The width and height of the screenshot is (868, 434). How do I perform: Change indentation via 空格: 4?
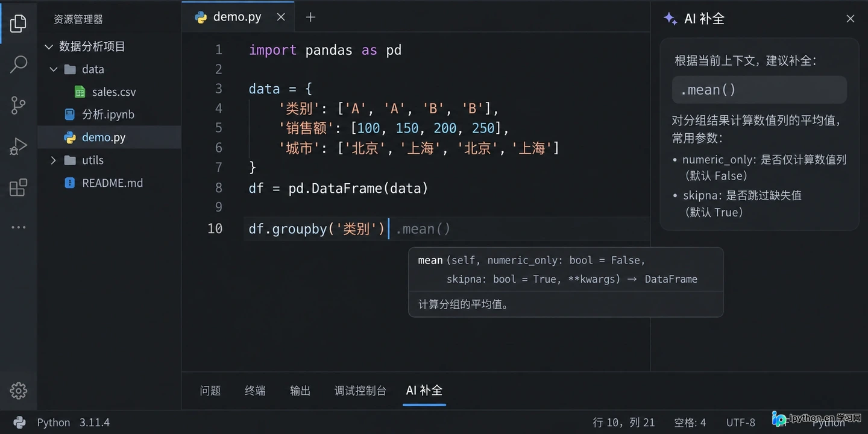click(x=690, y=423)
